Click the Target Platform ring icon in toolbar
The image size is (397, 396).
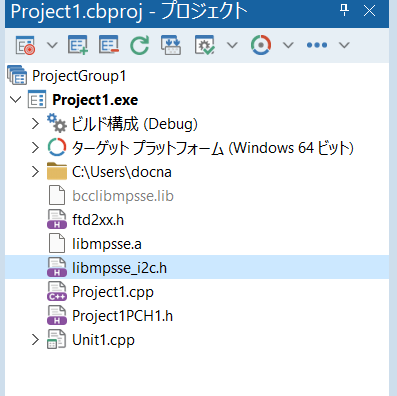point(261,45)
